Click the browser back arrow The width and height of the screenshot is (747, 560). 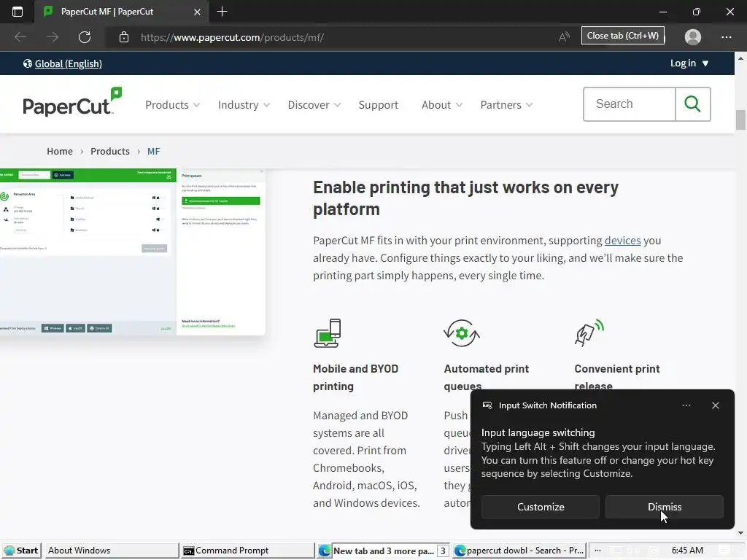20,37
